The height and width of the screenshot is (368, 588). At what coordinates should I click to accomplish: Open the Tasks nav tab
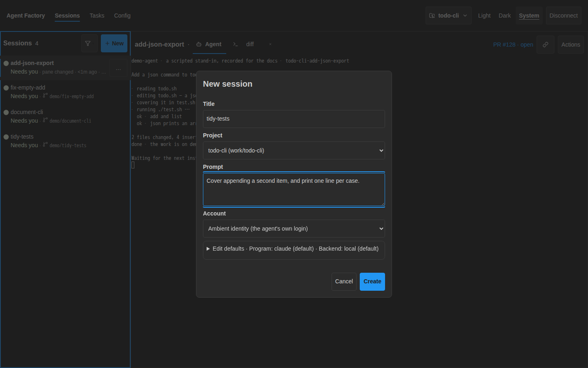coord(97,16)
